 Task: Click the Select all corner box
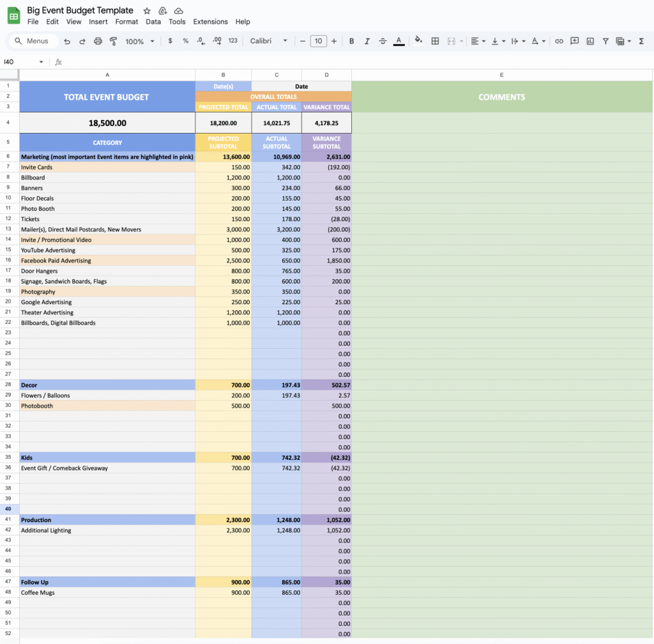click(x=9, y=75)
